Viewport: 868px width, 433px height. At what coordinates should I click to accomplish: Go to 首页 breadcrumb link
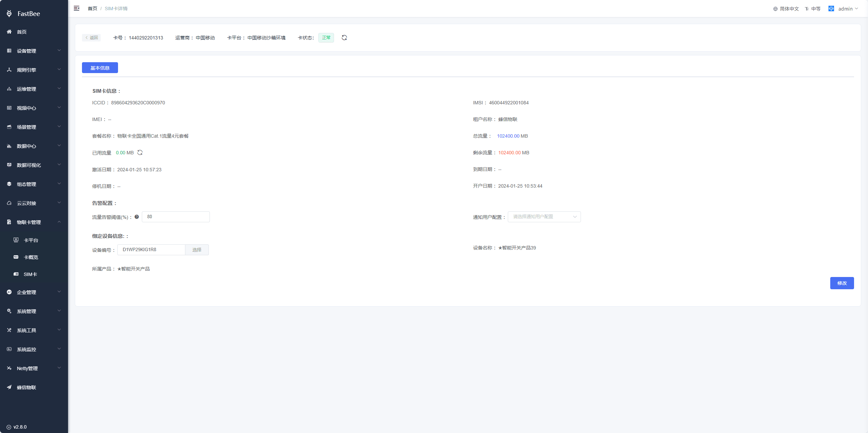[93, 8]
